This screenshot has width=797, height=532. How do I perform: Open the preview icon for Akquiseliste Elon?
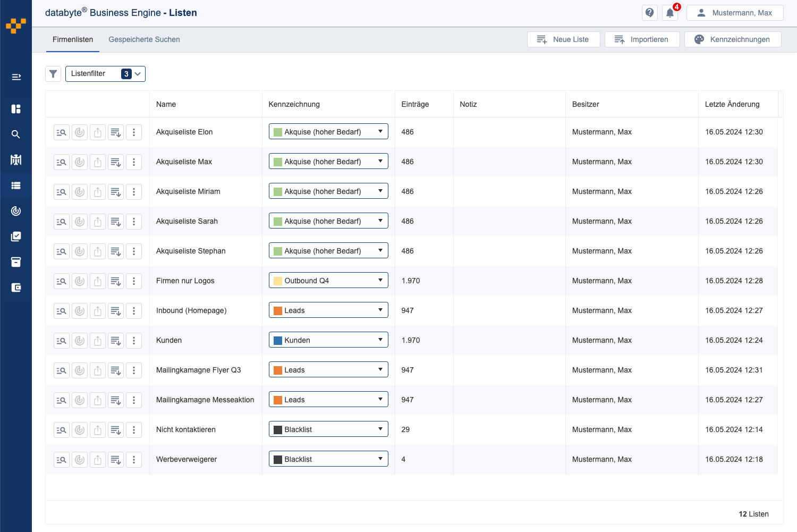(61, 132)
